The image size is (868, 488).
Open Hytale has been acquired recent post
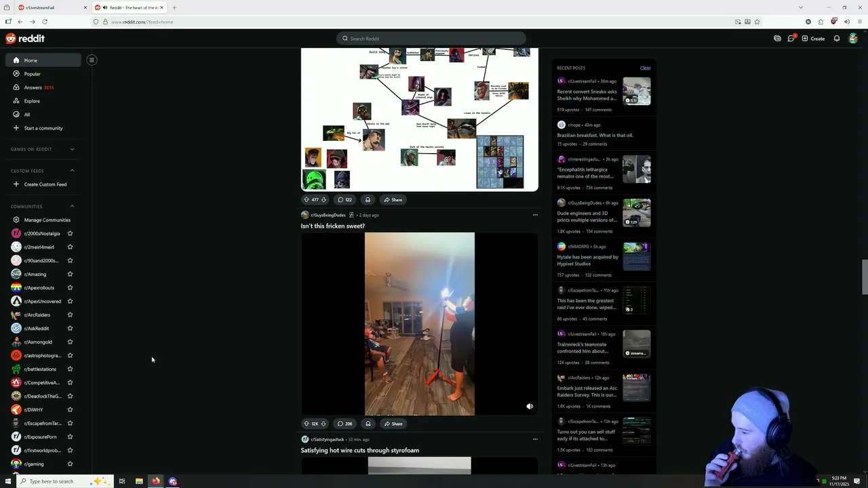(x=588, y=260)
